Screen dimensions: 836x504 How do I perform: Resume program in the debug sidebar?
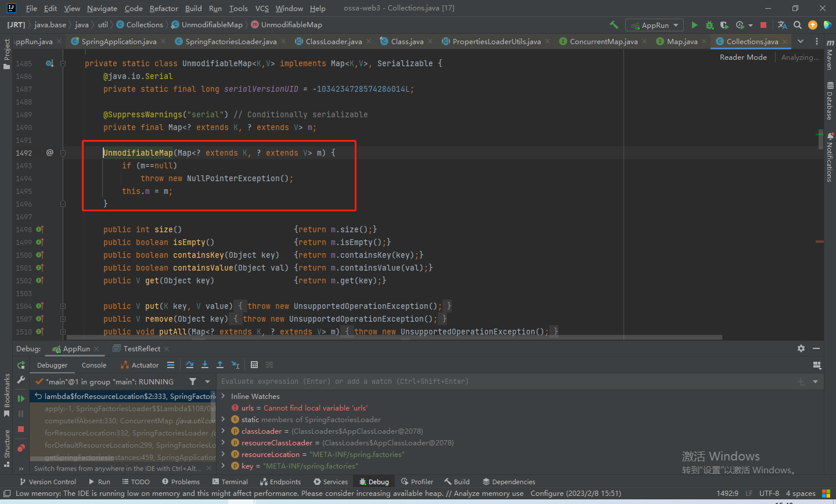(21, 398)
